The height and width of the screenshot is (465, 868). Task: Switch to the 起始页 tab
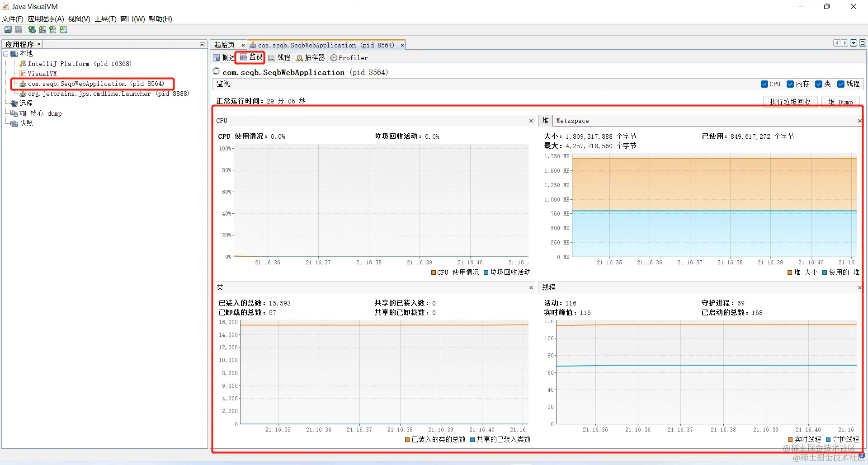(x=225, y=45)
